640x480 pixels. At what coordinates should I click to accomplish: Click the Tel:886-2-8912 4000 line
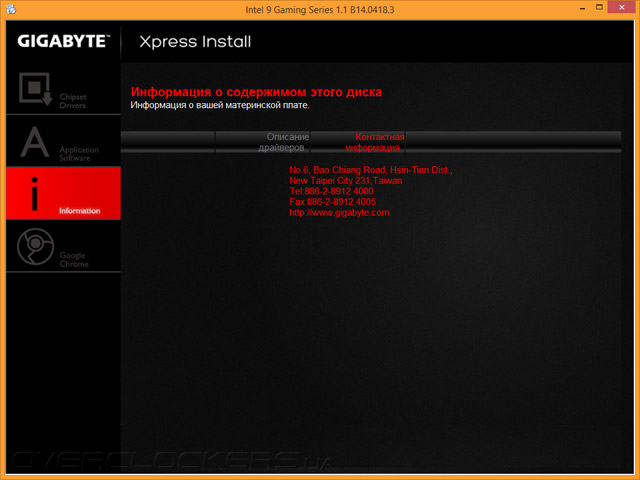pos(331,191)
